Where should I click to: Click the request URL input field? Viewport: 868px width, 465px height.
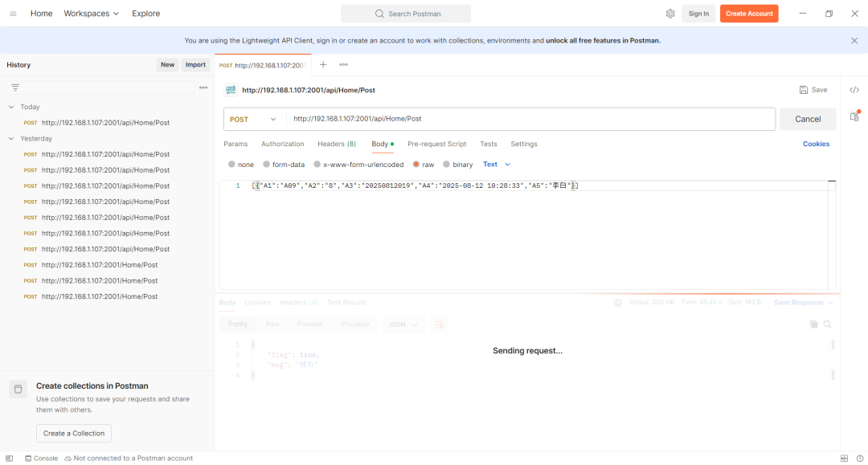pyautogui.click(x=530, y=119)
